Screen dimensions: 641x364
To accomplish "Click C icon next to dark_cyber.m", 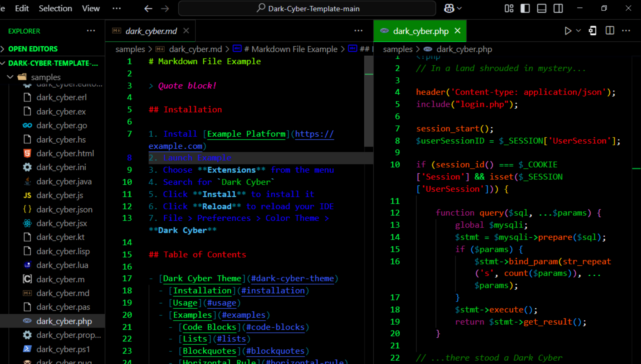I will pos(27,279).
